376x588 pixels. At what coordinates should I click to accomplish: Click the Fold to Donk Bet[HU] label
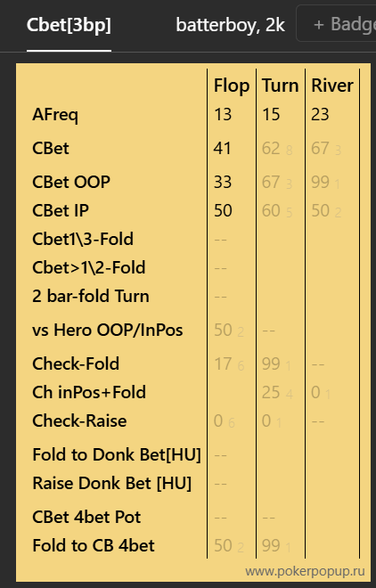click(117, 454)
